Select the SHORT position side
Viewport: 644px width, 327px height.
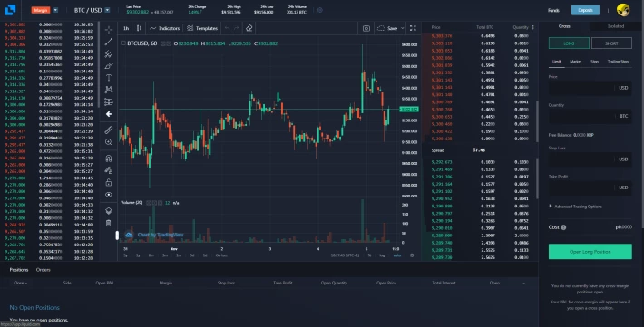coord(611,43)
